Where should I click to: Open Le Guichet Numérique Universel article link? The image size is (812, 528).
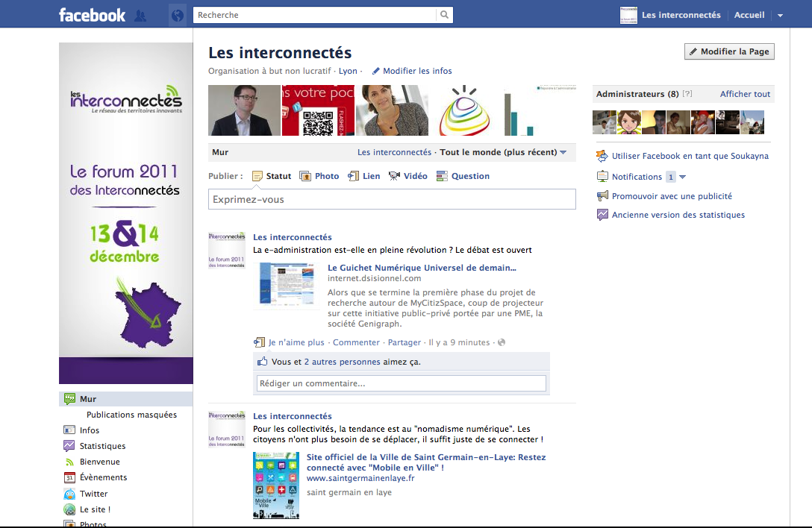422,268
